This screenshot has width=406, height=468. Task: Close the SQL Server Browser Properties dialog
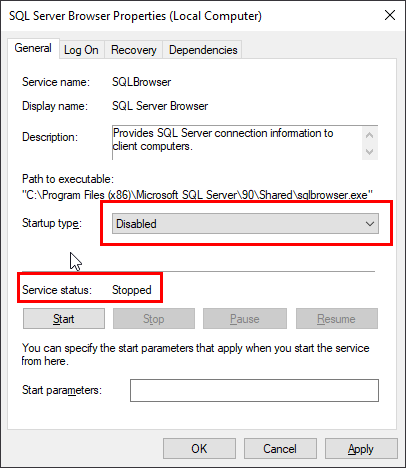click(390, 15)
